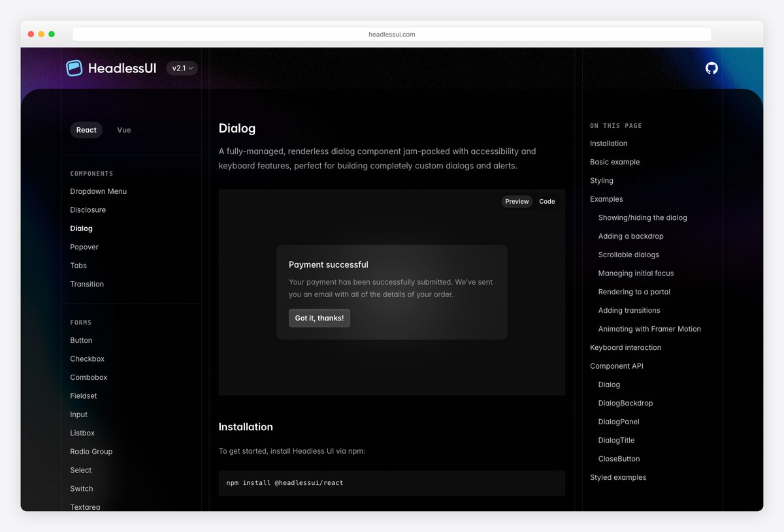The width and height of the screenshot is (784, 532).
Task: Click the npm install code block
Action: 392,483
